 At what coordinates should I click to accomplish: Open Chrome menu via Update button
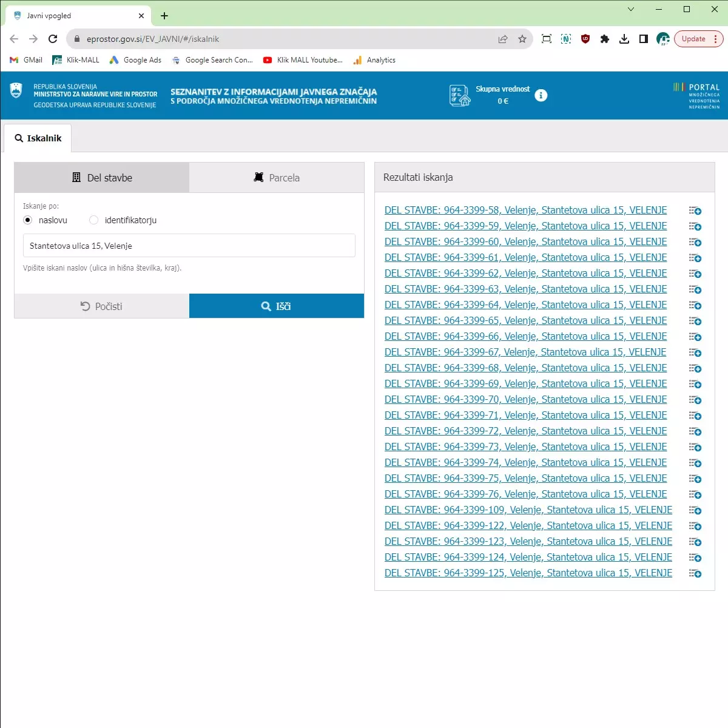pyautogui.click(x=699, y=39)
